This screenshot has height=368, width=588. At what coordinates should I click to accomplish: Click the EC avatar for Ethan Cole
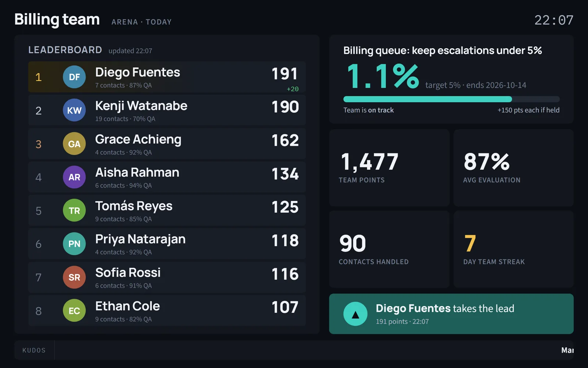[x=74, y=311]
